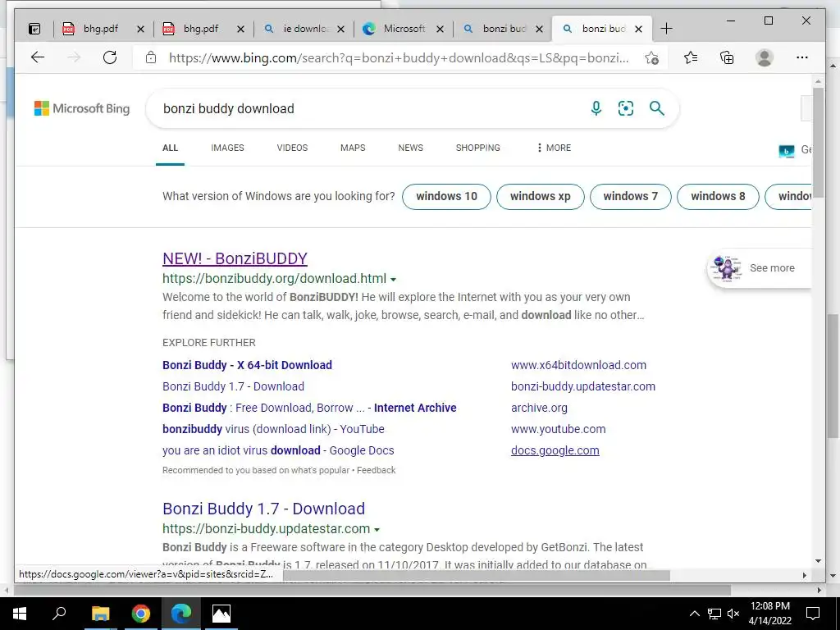Open the notification center icon

tap(813, 614)
